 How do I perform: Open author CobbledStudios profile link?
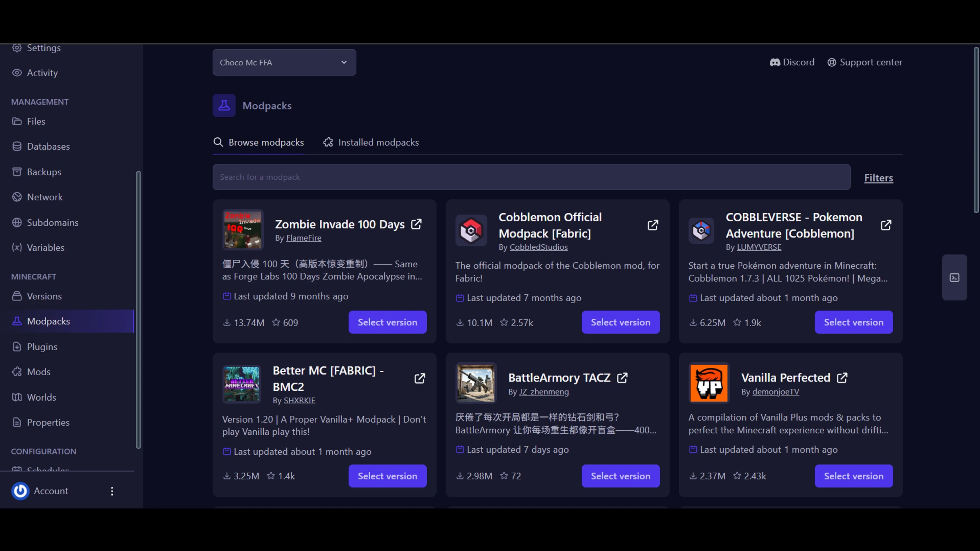pos(538,247)
